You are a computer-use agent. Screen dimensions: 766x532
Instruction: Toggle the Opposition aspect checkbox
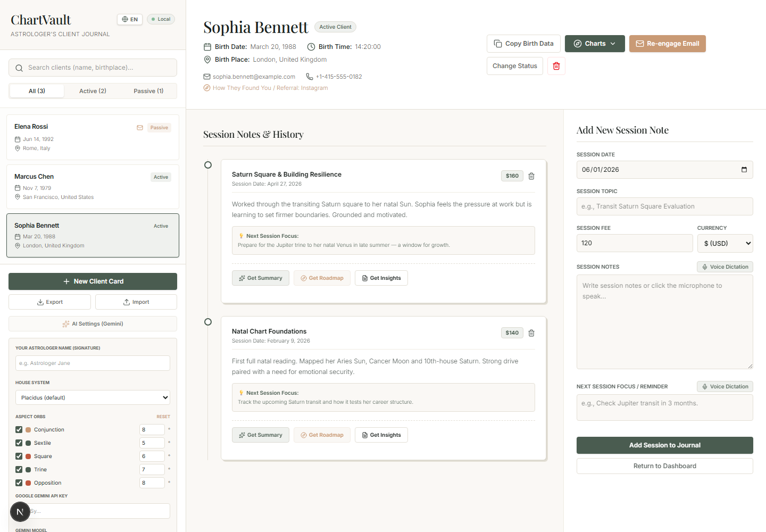(19, 483)
